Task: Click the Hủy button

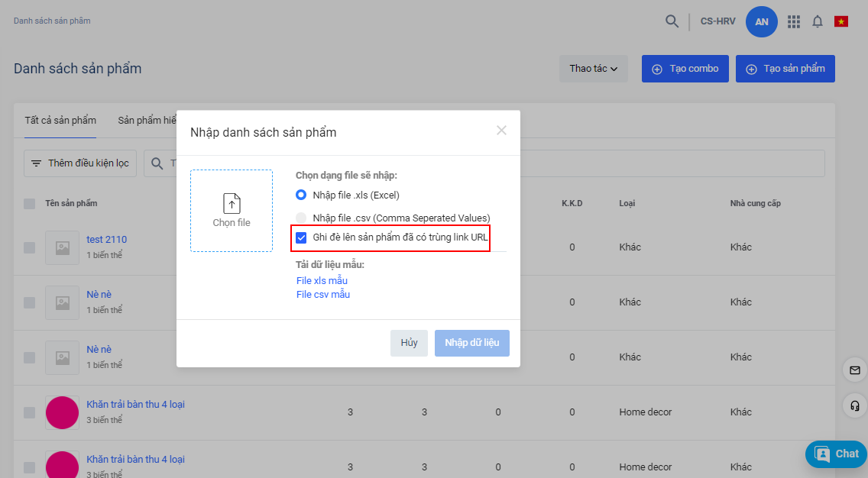Action: click(x=409, y=343)
